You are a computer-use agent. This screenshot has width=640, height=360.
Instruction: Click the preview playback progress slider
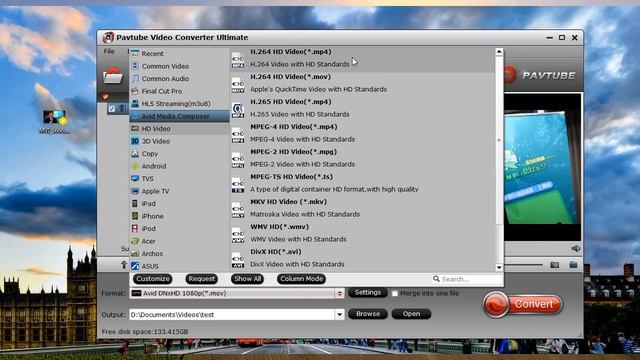pos(524,265)
